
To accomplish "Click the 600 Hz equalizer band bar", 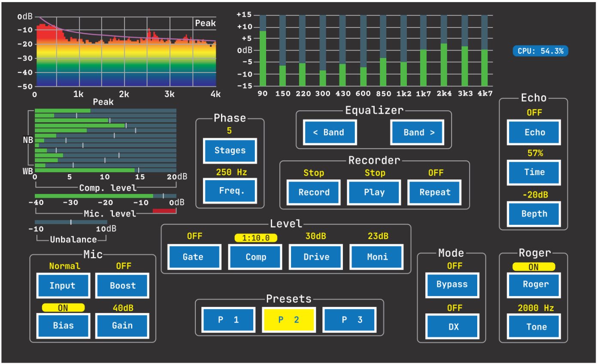I will coord(364,50).
